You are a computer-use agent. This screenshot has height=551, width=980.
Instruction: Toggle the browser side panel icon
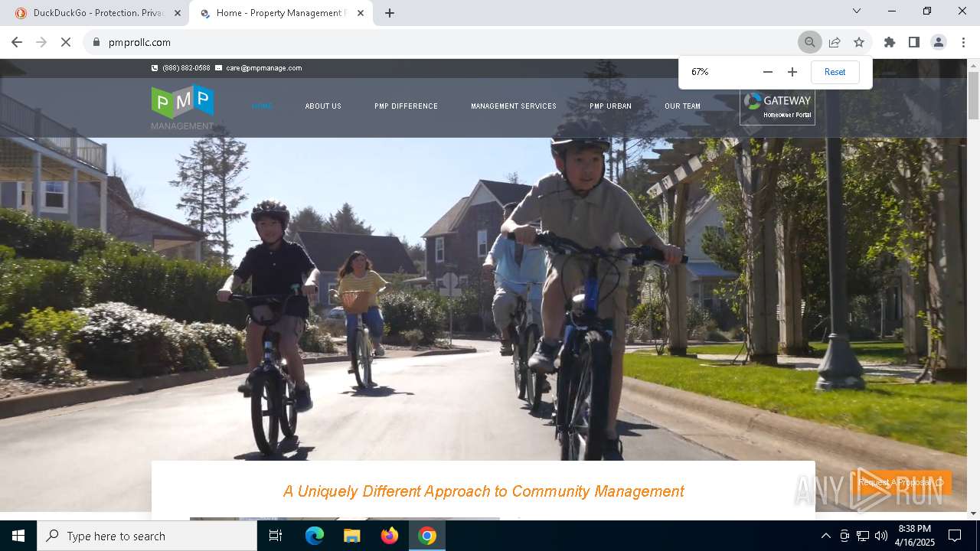914,42
